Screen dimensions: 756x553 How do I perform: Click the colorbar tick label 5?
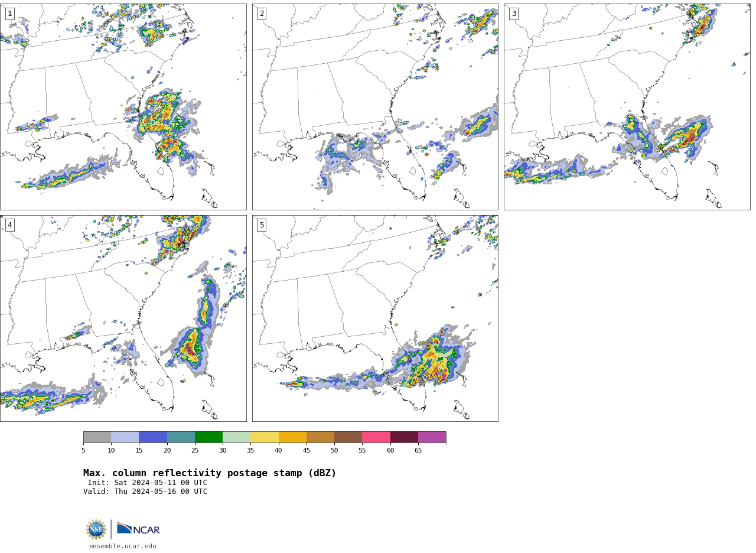coord(83,451)
